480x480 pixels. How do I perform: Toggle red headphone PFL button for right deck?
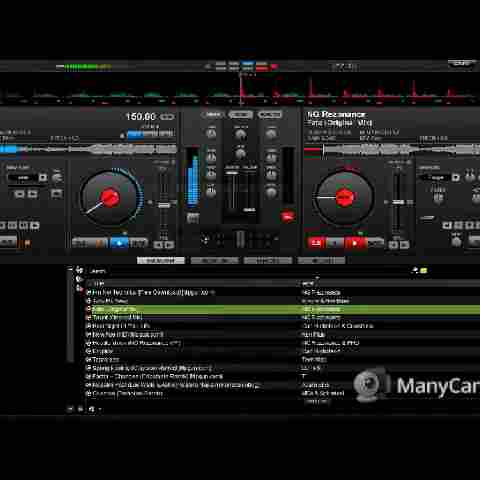287,216
